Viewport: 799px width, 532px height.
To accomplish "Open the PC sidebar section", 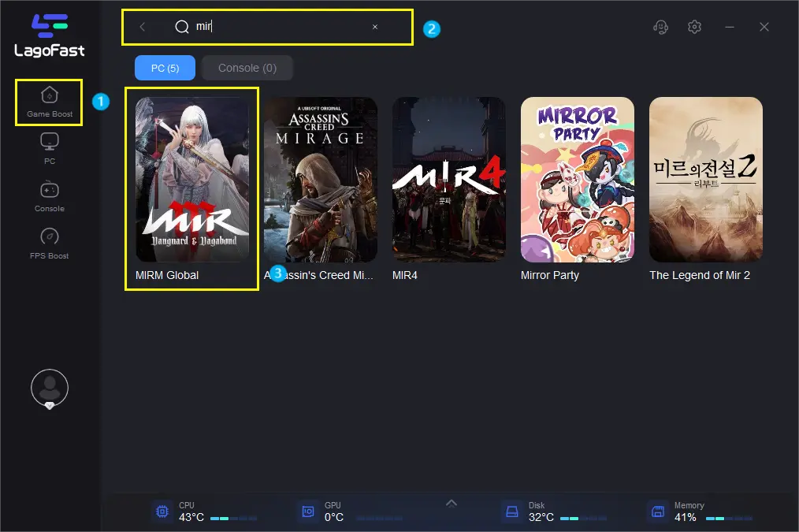I will (x=50, y=148).
